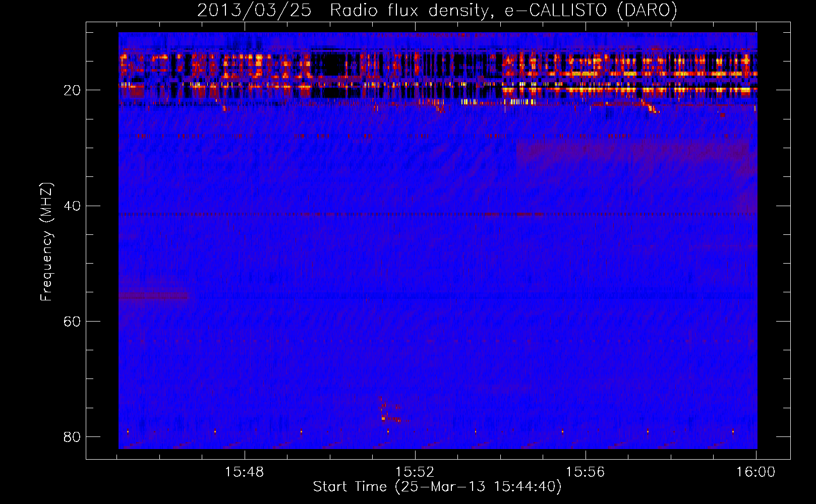Click the 60 frequency tick label
Image resolution: width=816 pixels, height=504 pixels.
72,322
